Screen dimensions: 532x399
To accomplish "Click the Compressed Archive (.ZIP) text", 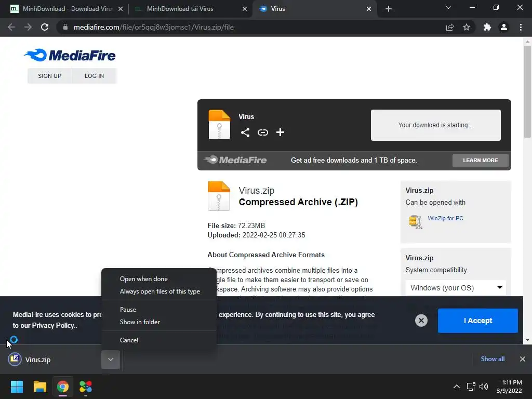I will [x=298, y=202].
